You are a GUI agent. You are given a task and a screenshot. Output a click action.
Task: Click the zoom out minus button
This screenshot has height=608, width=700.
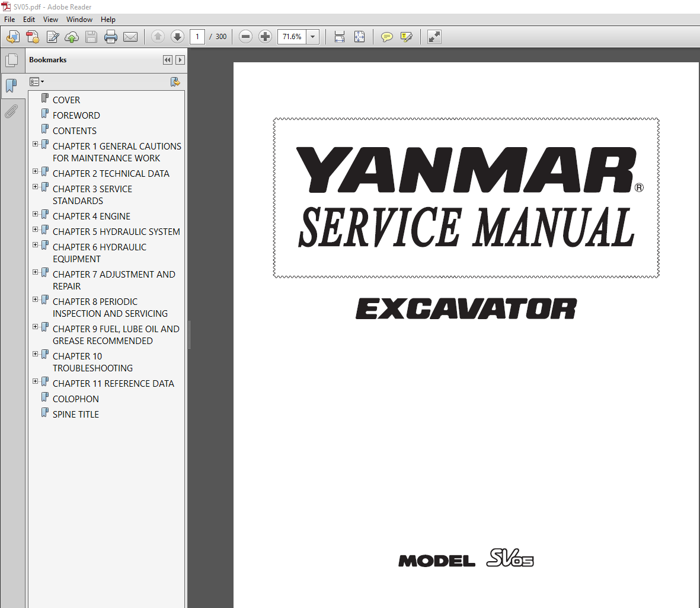click(x=245, y=37)
